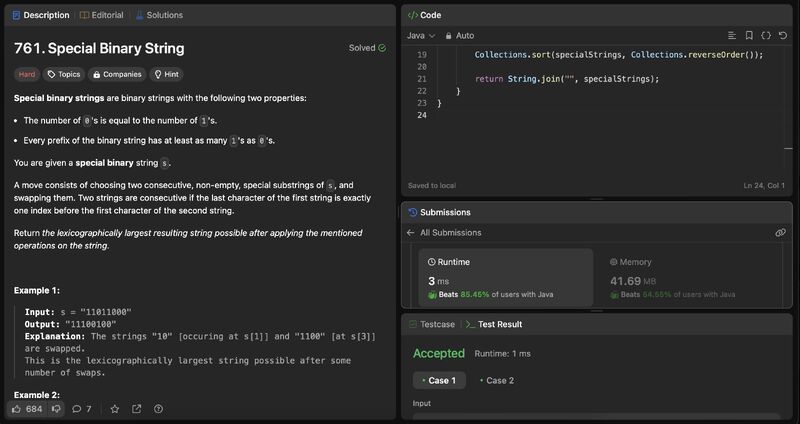
Task: Click 'Saved to local' status text
Action: coord(432,186)
